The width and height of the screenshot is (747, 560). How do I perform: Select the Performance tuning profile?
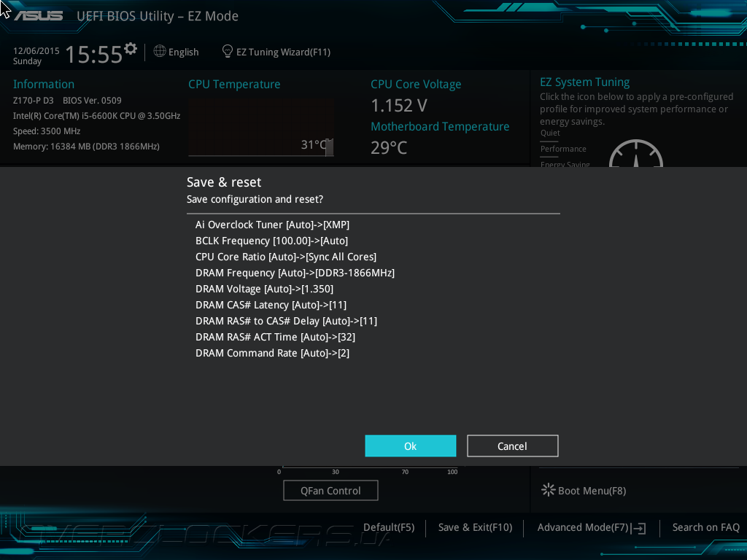[x=563, y=149]
